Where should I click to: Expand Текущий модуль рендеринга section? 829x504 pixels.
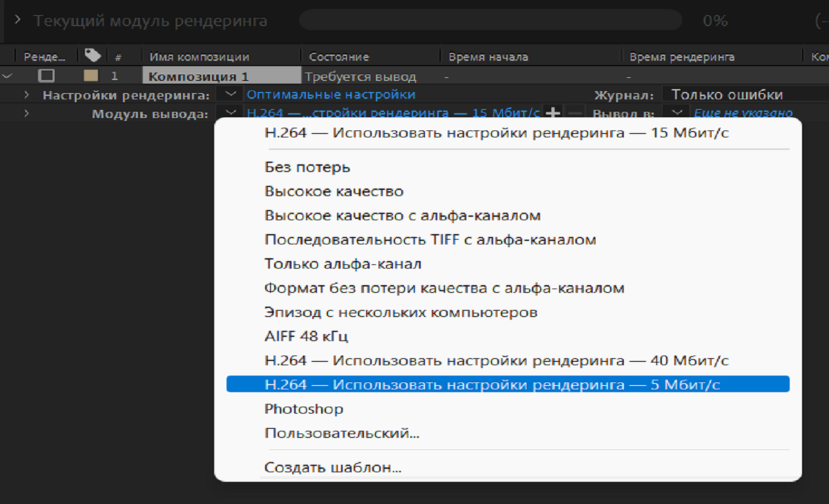pyautogui.click(x=19, y=20)
